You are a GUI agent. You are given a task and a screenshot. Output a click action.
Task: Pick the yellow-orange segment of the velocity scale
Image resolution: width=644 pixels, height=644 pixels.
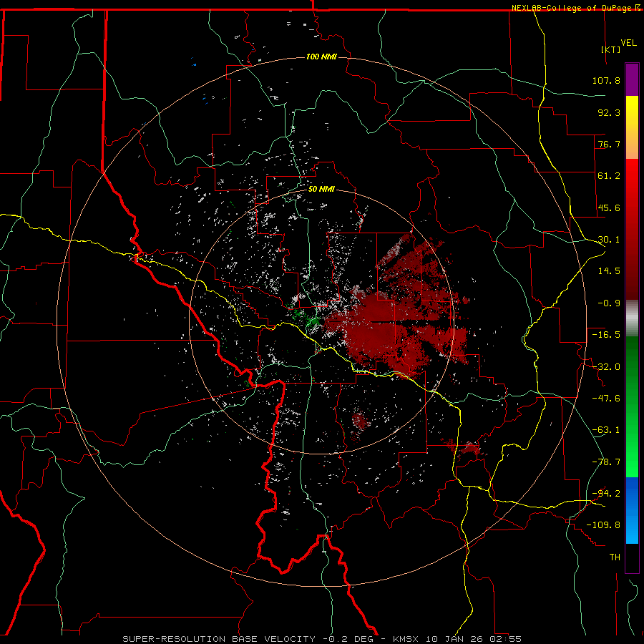click(x=632, y=127)
